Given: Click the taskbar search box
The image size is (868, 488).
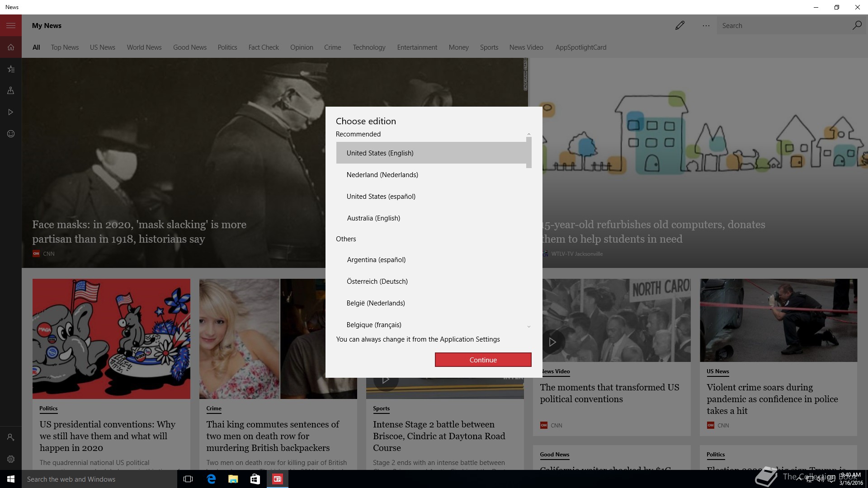Looking at the screenshot, I should tap(99, 479).
